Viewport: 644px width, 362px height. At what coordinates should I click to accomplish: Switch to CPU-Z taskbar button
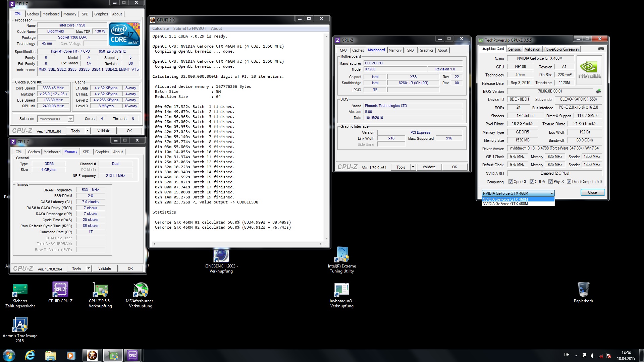[x=133, y=355]
